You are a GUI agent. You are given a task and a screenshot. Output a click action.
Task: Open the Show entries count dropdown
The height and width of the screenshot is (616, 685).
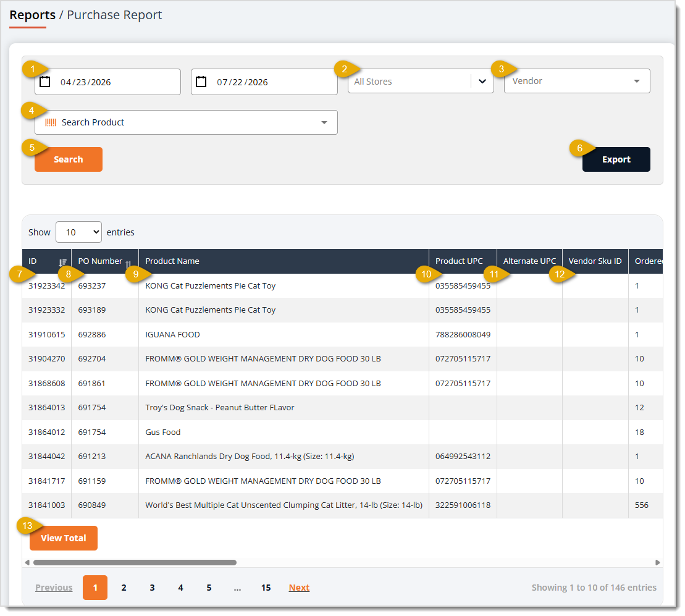[x=78, y=232]
